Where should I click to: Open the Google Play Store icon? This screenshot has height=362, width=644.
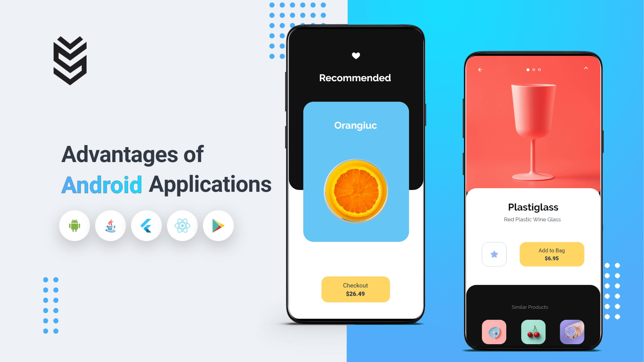click(218, 226)
